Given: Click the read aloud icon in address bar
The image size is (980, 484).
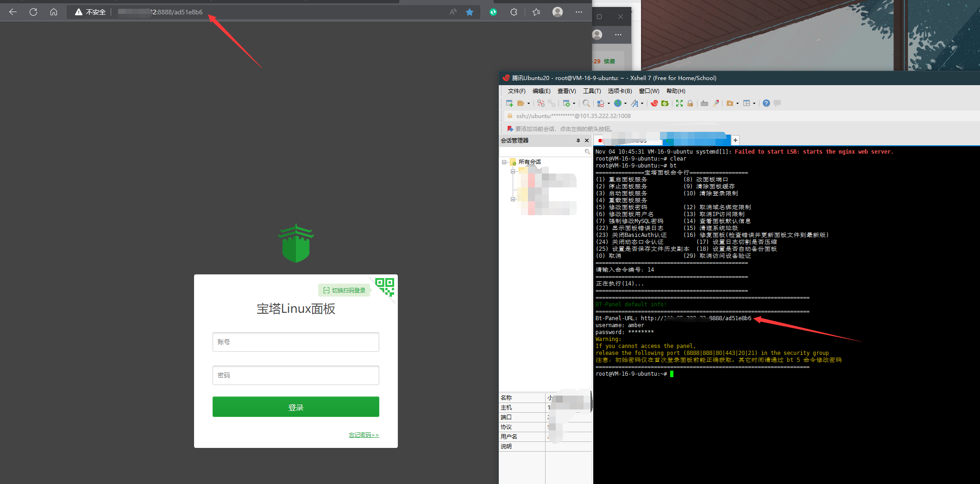Looking at the screenshot, I should [453, 12].
